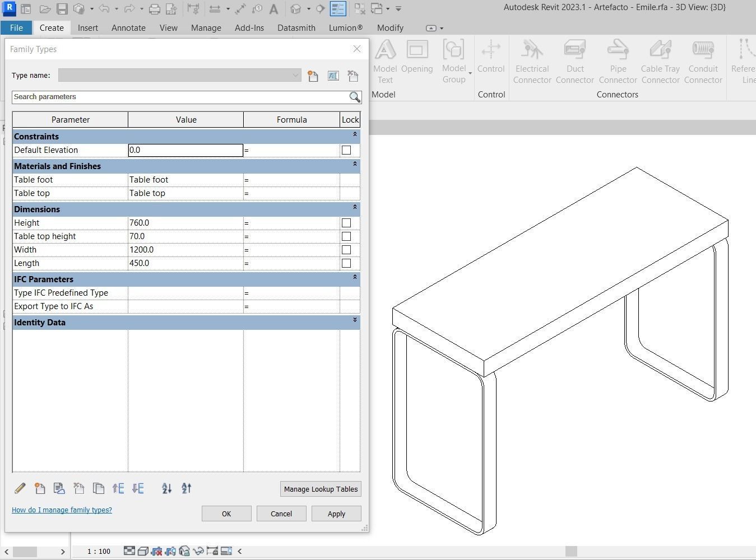Click the Move Parameter Up icon
Viewport: 756px width, 560px height.
coord(118,488)
